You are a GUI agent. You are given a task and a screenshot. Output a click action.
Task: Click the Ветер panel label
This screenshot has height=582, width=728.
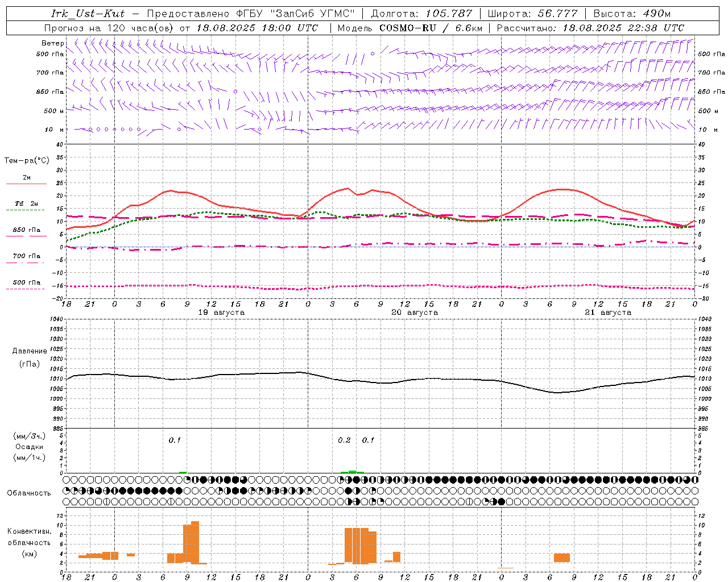click(x=53, y=43)
